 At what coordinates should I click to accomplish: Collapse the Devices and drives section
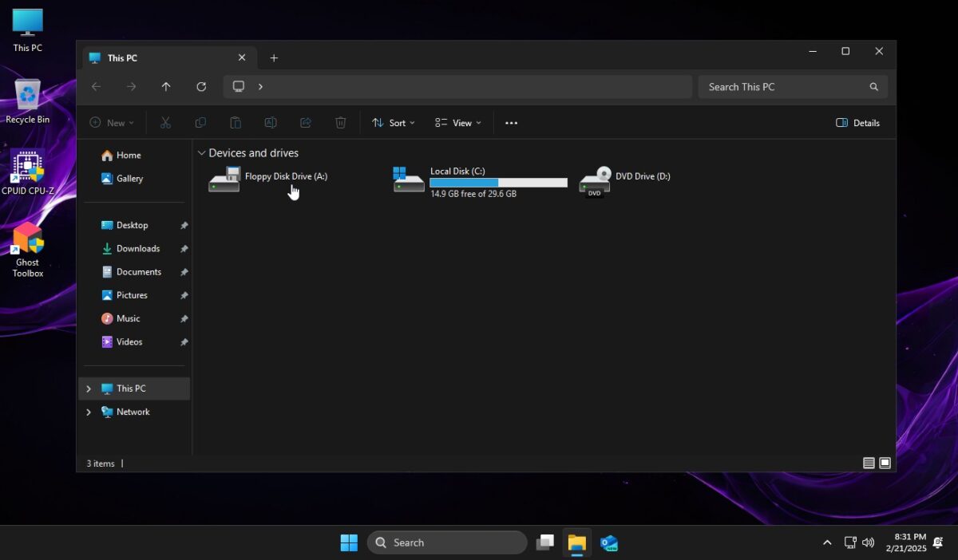pyautogui.click(x=201, y=152)
